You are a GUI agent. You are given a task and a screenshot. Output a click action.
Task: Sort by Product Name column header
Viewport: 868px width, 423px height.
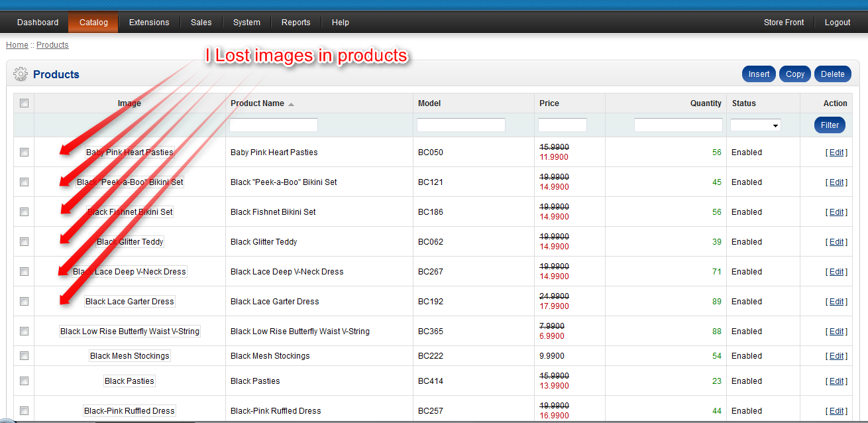(x=257, y=103)
